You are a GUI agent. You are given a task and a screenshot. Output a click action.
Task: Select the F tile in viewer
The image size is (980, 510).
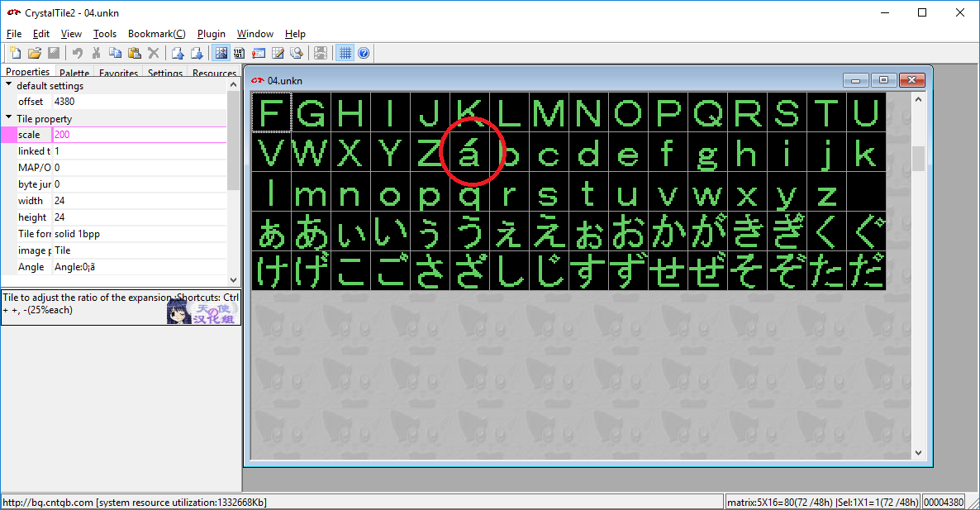tap(271, 112)
